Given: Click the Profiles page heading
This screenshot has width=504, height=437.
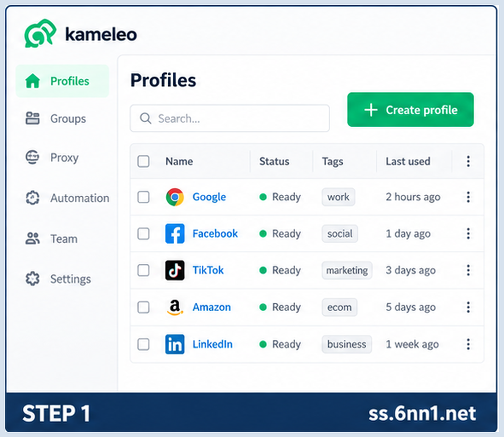Looking at the screenshot, I should pyautogui.click(x=163, y=80).
